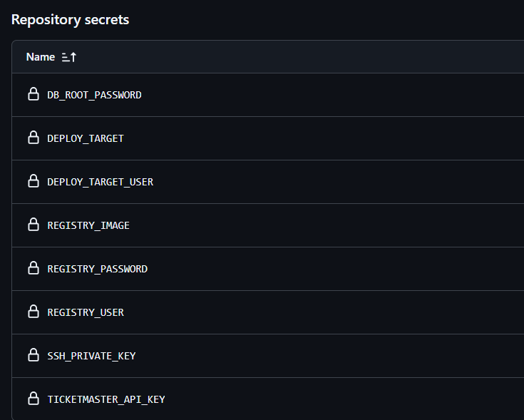Select the DB_ROOT_PASSWORD secret name

click(x=94, y=96)
